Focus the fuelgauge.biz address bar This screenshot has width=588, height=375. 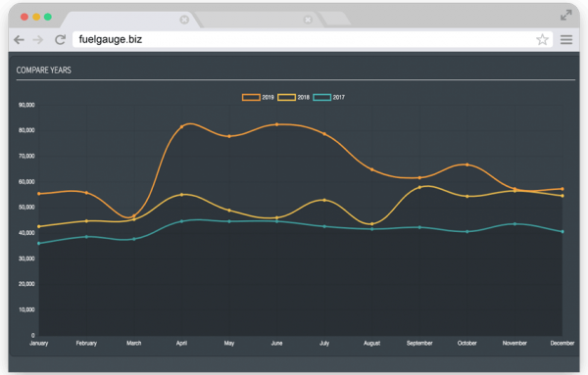tap(312, 39)
